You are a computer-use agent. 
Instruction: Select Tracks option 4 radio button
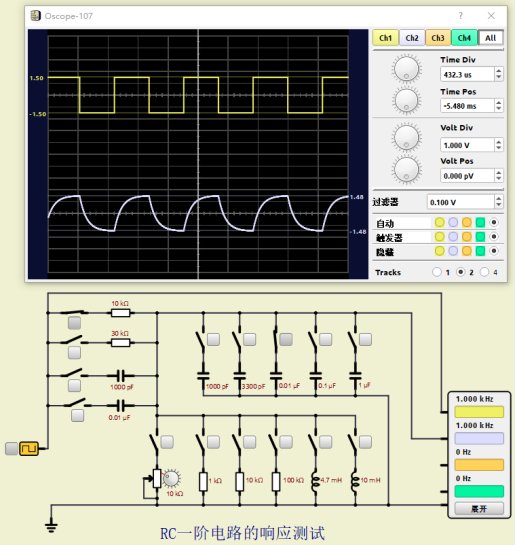pos(484,272)
